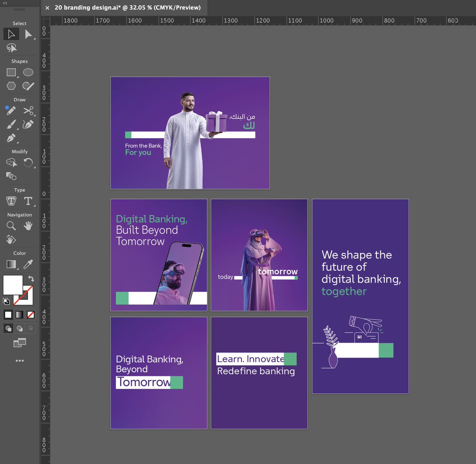Select the Gradient tool
The image size is (476, 464).
pyautogui.click(x=12, y=264)
